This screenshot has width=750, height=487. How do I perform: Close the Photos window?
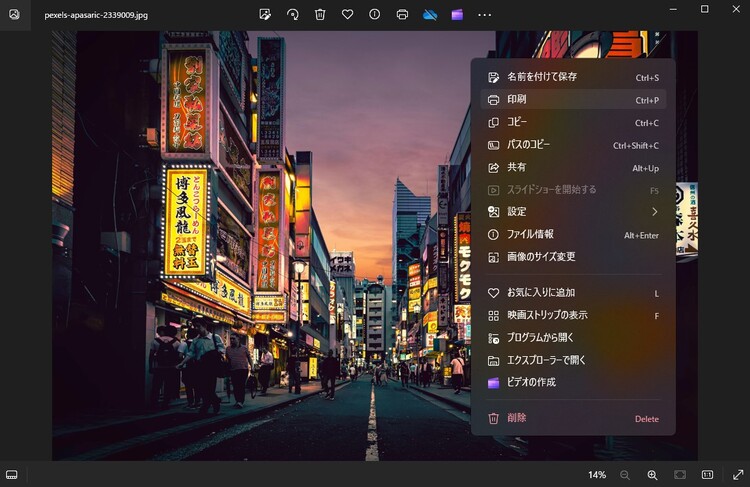tap(736, 9)
